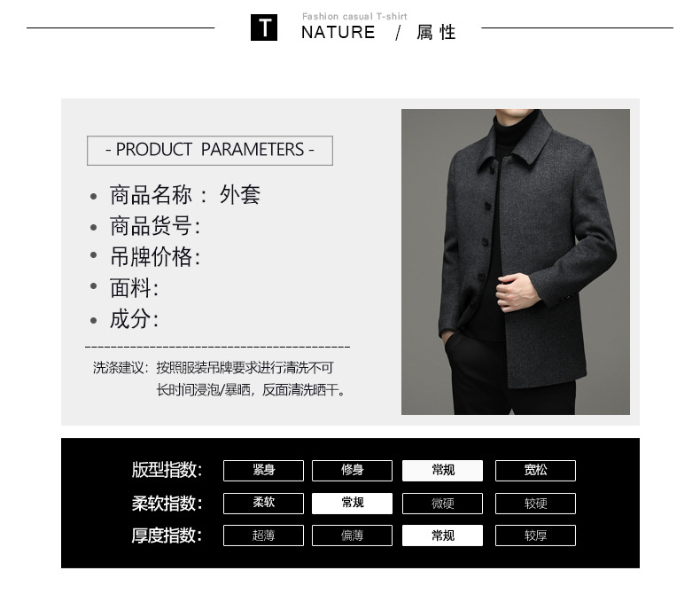The height and width of the screenshot is (594, 700).
Task: Select the 微硬 softness option
Action: (x=442, y=504)
